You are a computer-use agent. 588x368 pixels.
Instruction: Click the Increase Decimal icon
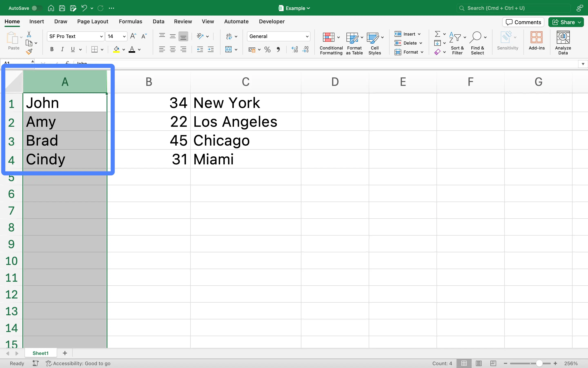[x=295, y=49]
